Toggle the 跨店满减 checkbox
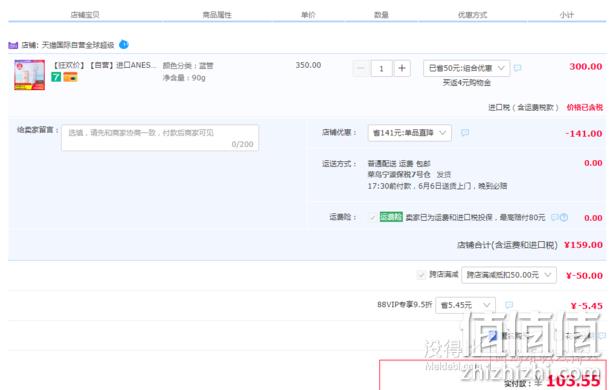 421,275
